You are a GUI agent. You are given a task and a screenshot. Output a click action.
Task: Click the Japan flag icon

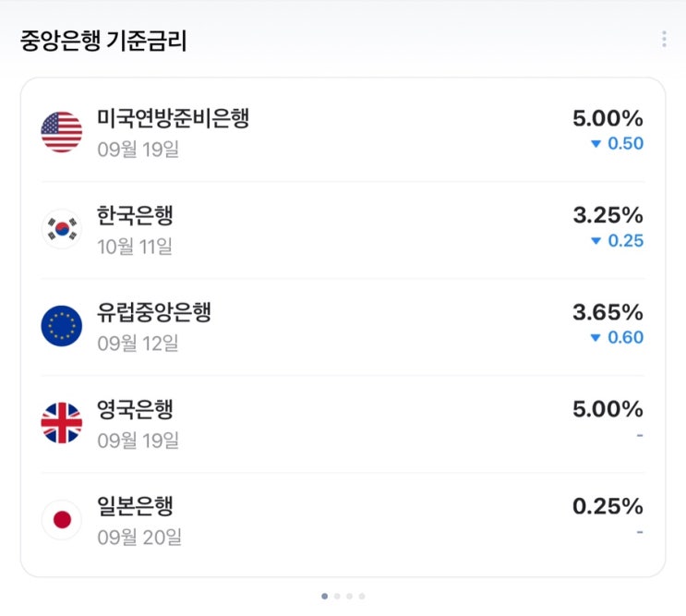[x=62, y=520]
